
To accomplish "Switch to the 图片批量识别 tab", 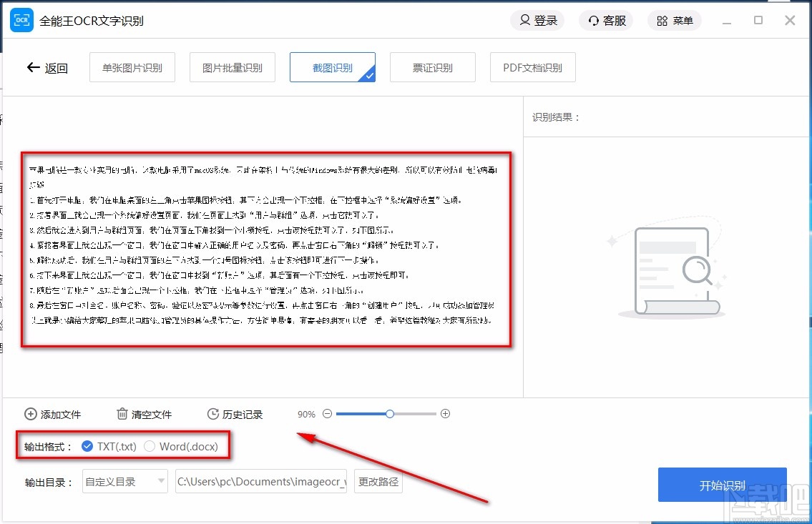I will (x=232, y=66).
